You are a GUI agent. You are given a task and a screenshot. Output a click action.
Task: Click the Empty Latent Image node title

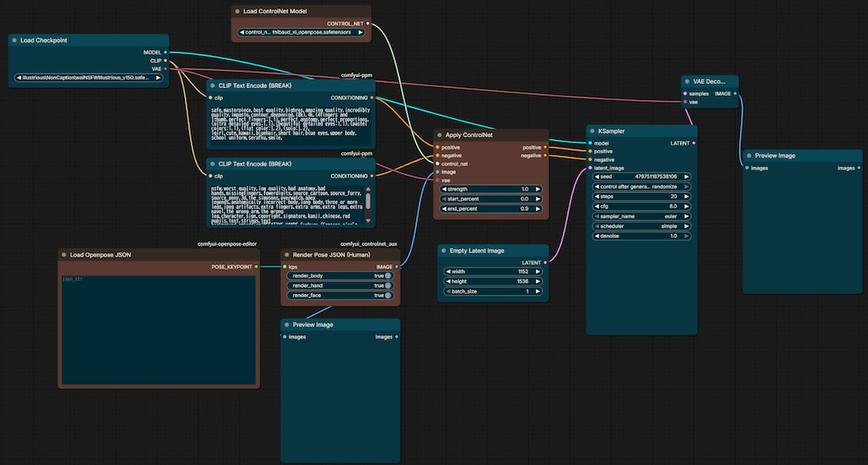pos(476,251)
